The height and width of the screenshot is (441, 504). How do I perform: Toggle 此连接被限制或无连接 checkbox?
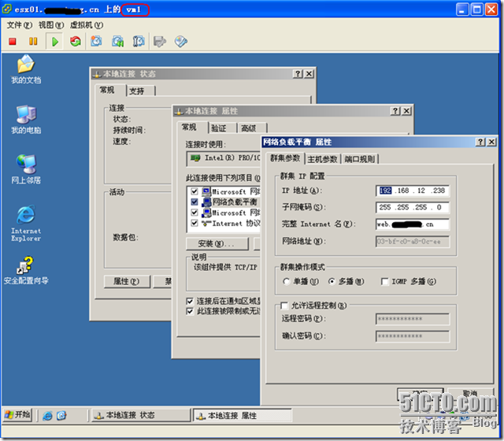tap(190, 311)
